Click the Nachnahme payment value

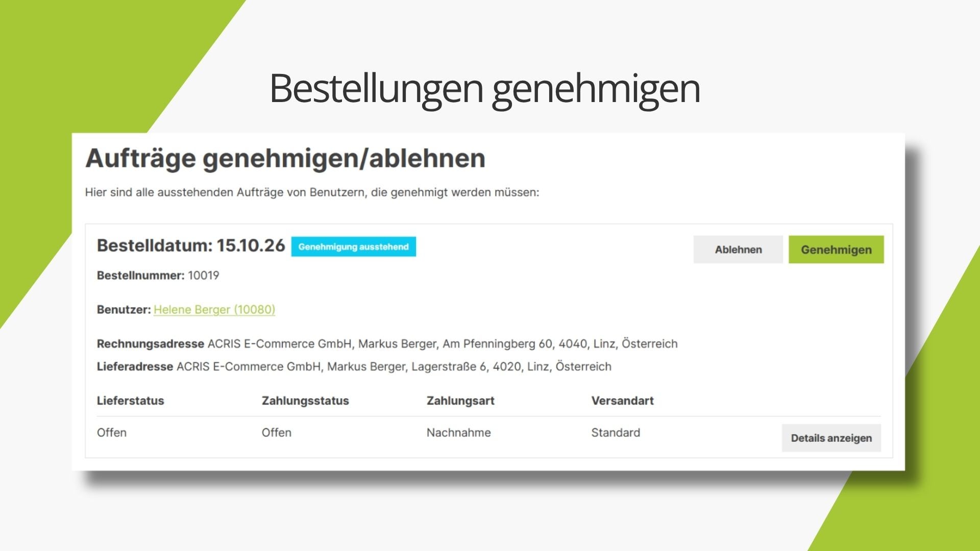[458, 433]
